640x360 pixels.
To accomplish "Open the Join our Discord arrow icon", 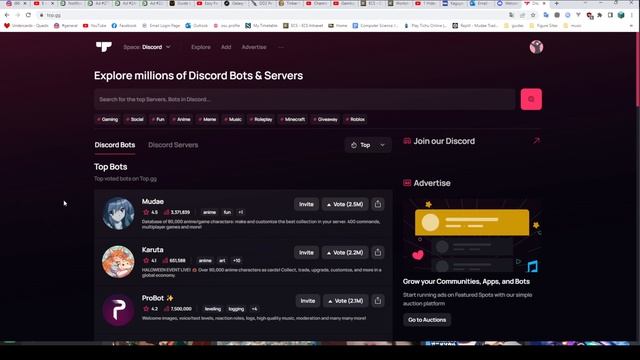I will pos(536,141).
